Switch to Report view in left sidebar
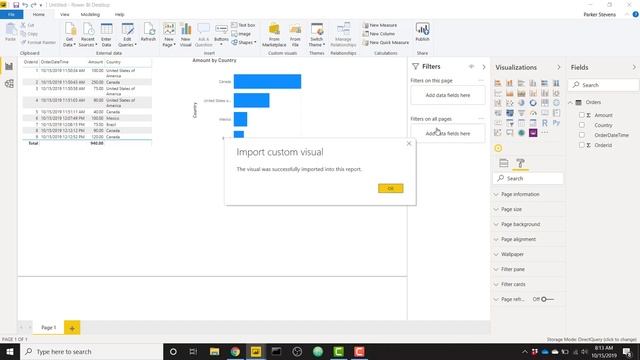This screenshot has height=360, width=640. [9, 66]
